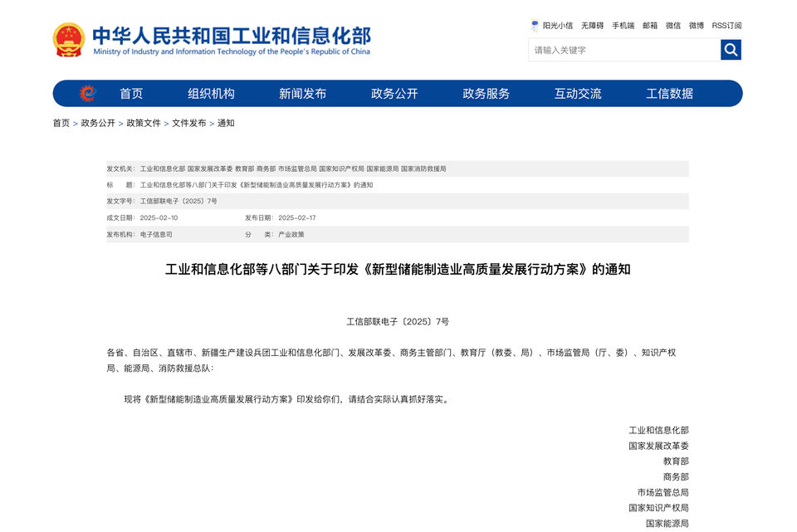Click the 微信 link
This screenshot has height=532, width=797.
pyautogui.click(x=673, y=26)
